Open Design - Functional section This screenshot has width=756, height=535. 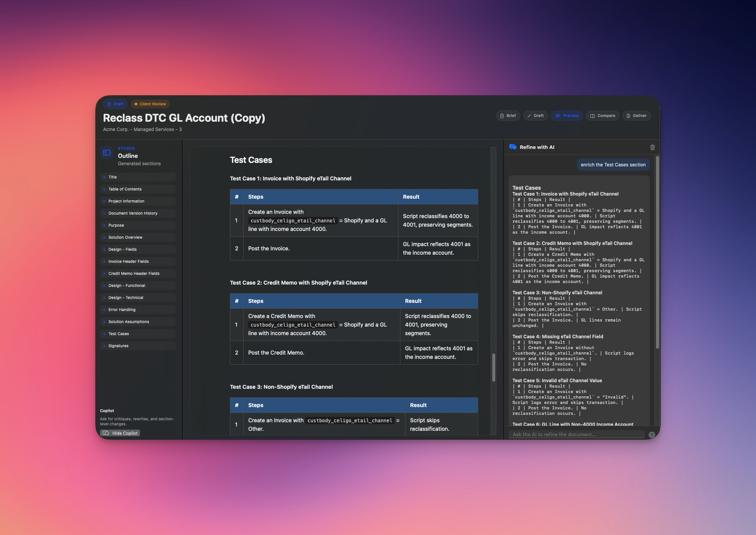coord(138,285)
